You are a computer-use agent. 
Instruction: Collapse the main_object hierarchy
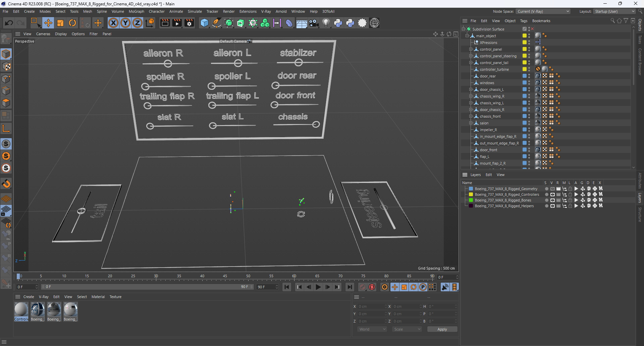pyautogui.click(x=467, y=36)
